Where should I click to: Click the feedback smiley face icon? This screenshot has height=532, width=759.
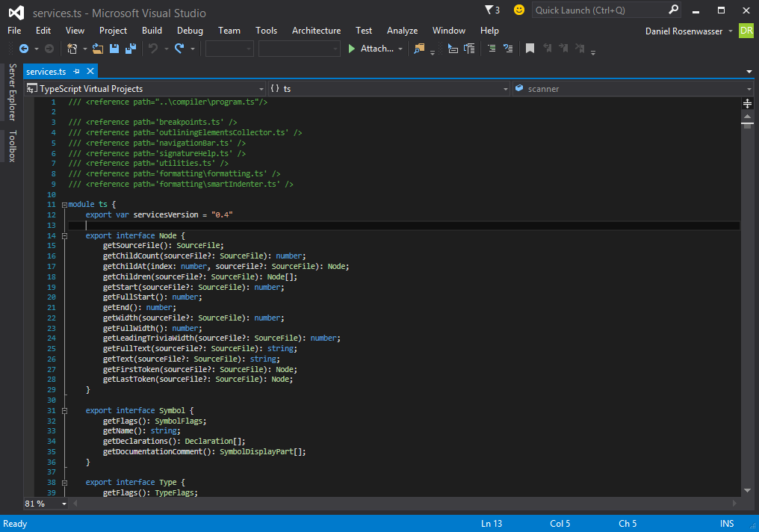[x=519, y=10]
